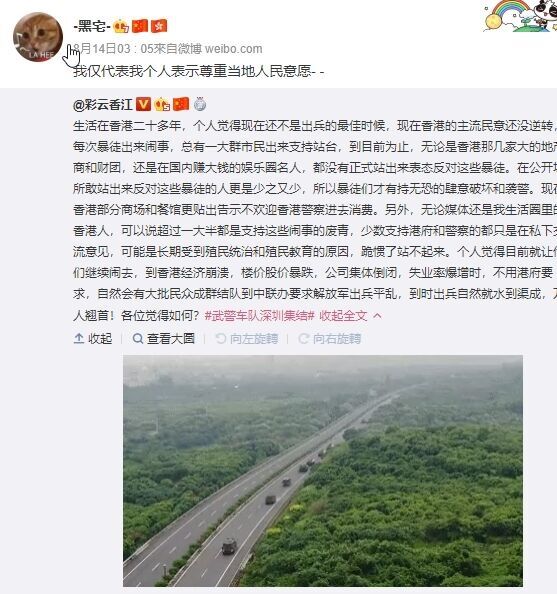Screen dimensions: 557x594
Task: Open the @彩云香江 reposted author profile
Action: coord(103,104)
